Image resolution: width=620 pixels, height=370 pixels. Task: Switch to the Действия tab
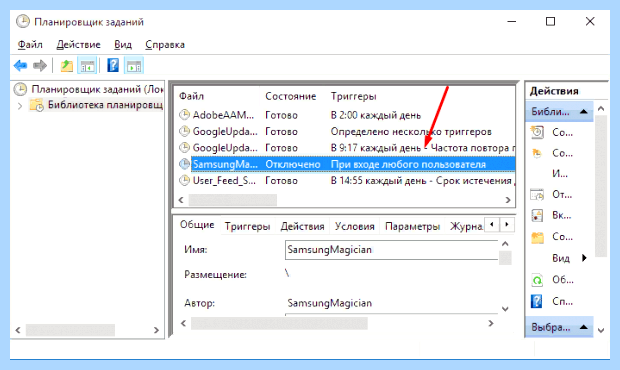tap(302, 227)
